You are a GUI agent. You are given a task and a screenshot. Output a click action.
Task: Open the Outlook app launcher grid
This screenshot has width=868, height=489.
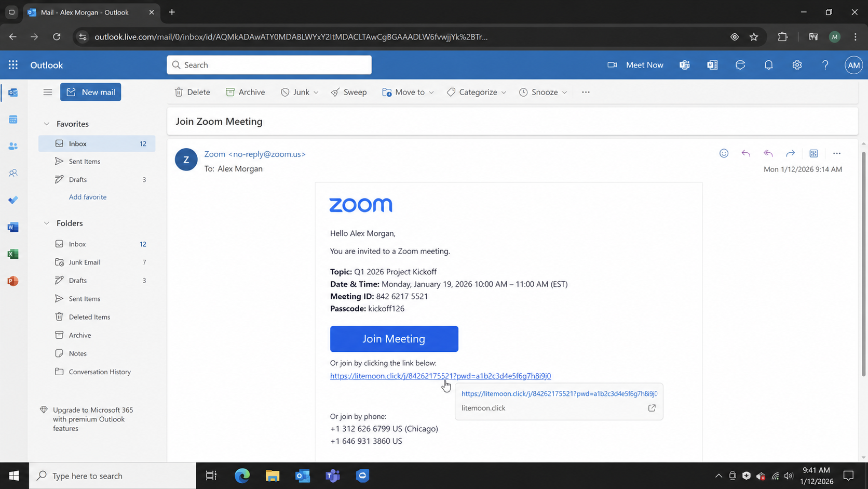tap(13, 65)
